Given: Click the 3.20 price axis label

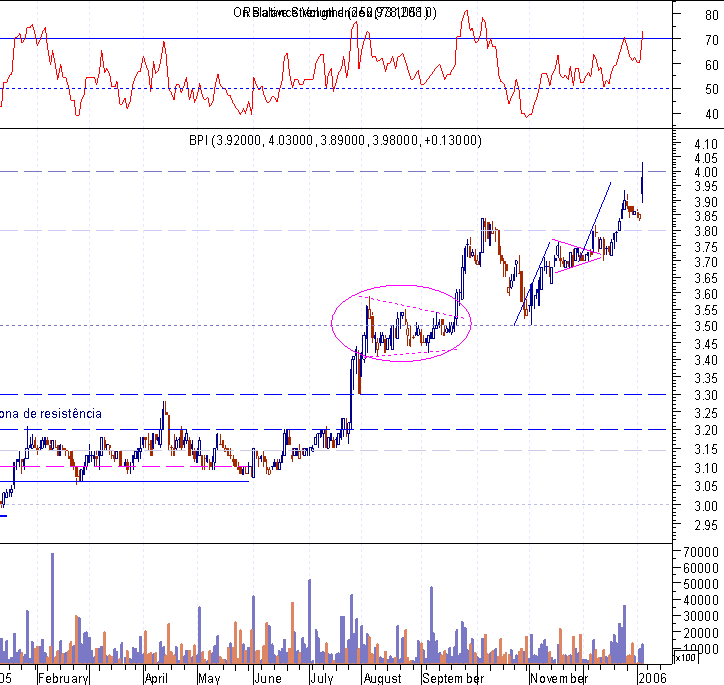Looking at the screenshot, I should 706,430.
